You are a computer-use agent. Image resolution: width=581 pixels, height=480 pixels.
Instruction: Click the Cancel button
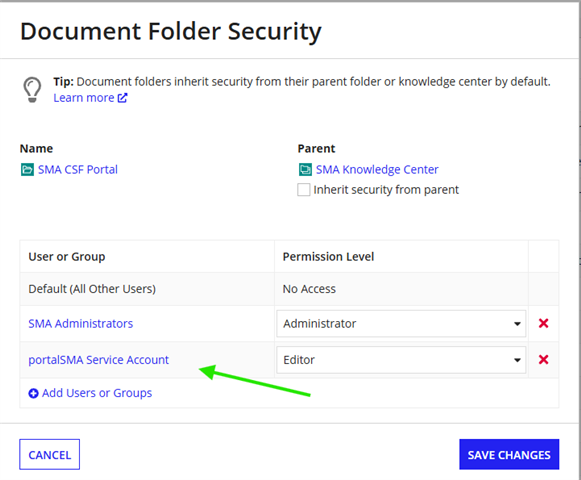(50, 454)
